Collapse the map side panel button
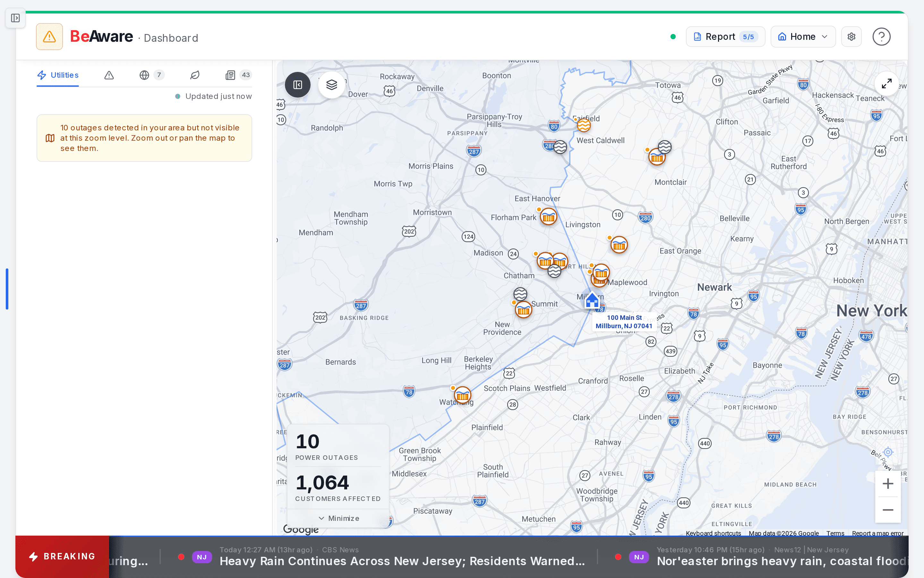 coord(298,85)
